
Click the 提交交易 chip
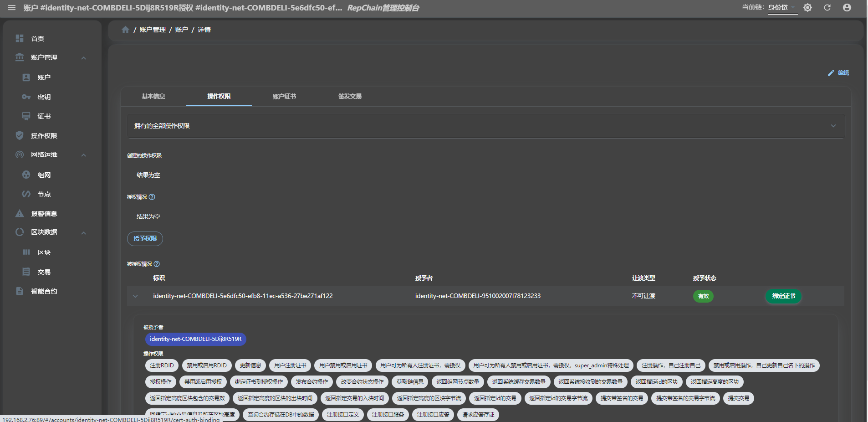point(739,398)
